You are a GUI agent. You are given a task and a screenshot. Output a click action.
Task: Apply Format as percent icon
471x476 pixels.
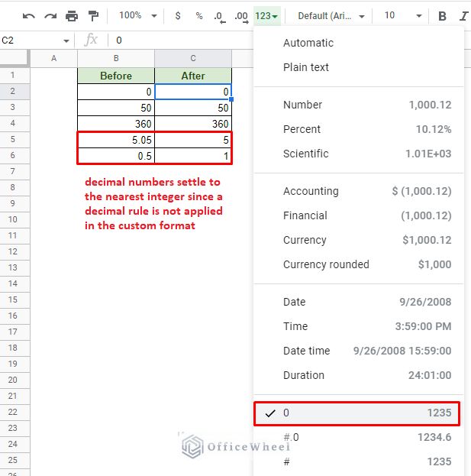point(199,15)
